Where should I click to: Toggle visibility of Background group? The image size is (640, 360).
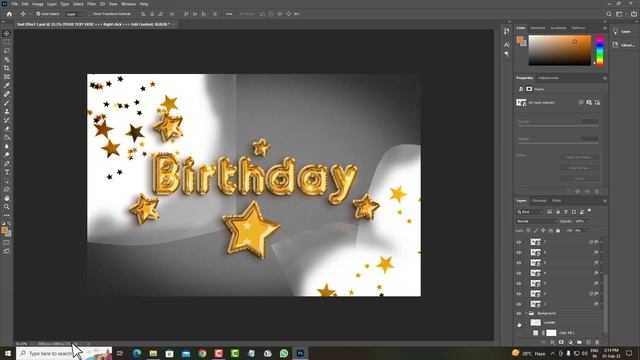click(x=519, y=313)
